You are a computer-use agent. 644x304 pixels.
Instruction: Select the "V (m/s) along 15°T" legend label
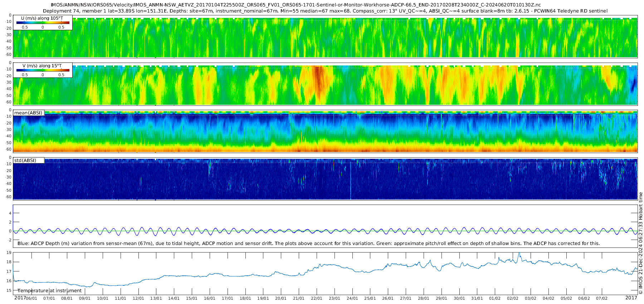(x=42, y=66)
